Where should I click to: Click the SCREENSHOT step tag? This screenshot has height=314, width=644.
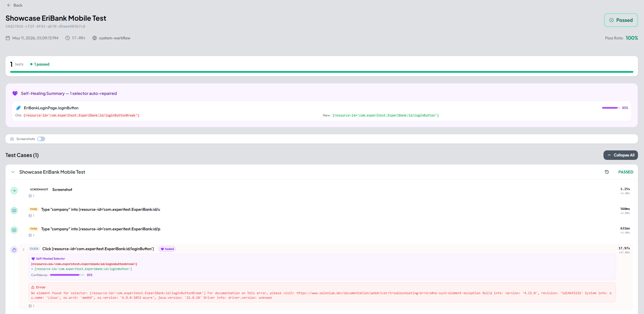(x=39, y=189)
